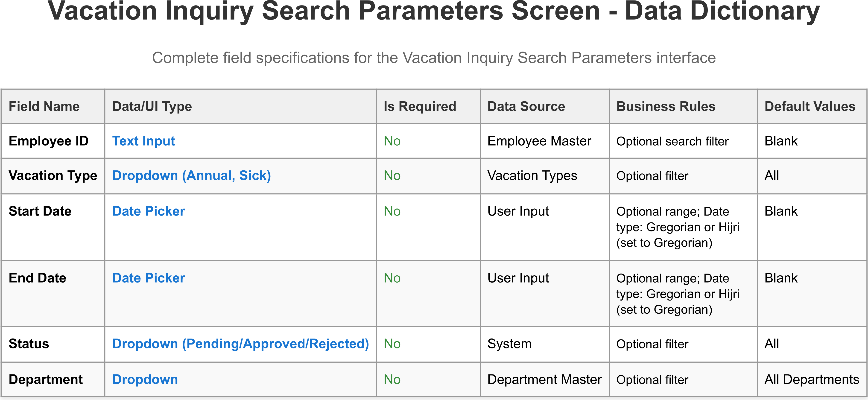Click the Business Rules column header
The image size is (868, 400).
666,106
